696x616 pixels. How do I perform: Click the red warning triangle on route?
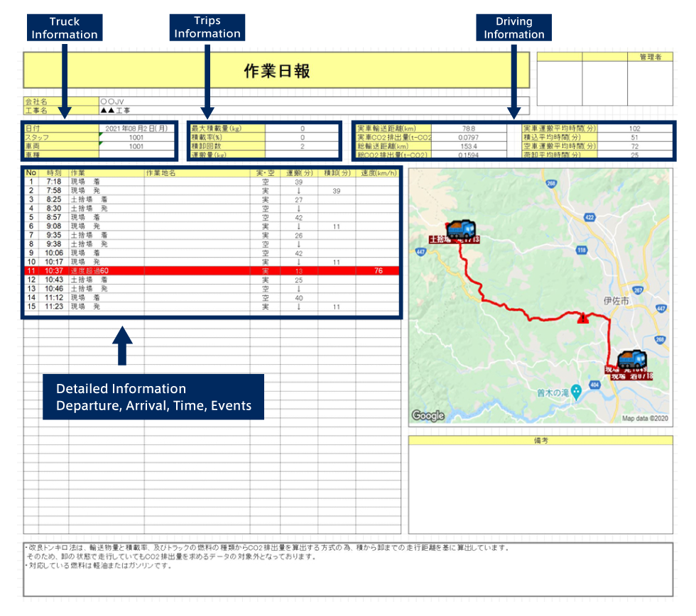click(584, 319)
